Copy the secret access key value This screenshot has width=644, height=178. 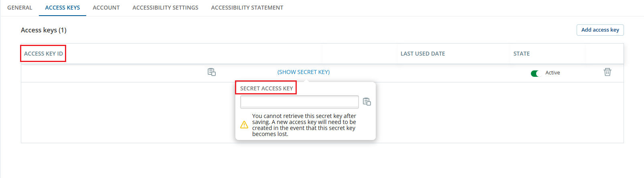tap(367, 102)
